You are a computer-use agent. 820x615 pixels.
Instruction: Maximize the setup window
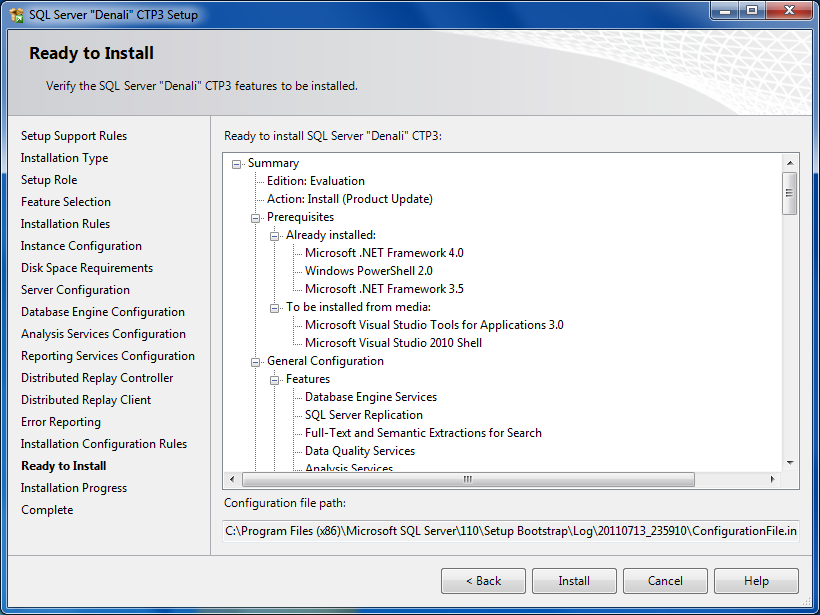[x=751, y=11]
